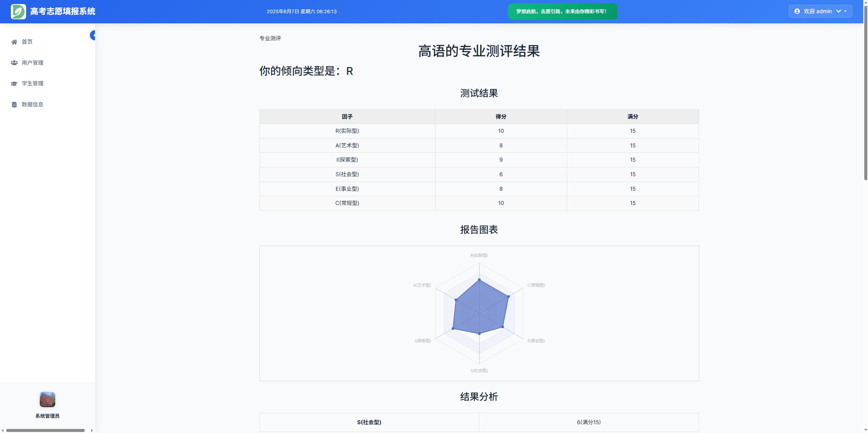Click the database icon beside 数据信息
The height and width of the screenshot is (433, 868).
pyautogui.click(x=14, y=105)
